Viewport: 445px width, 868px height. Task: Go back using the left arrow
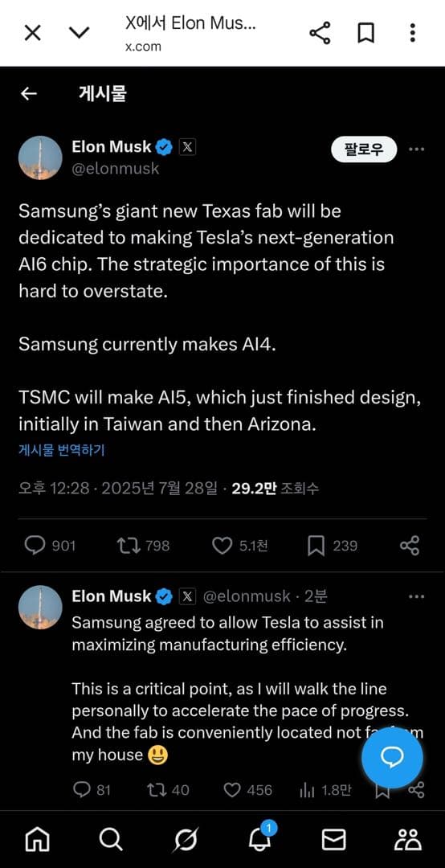point(29,94)
